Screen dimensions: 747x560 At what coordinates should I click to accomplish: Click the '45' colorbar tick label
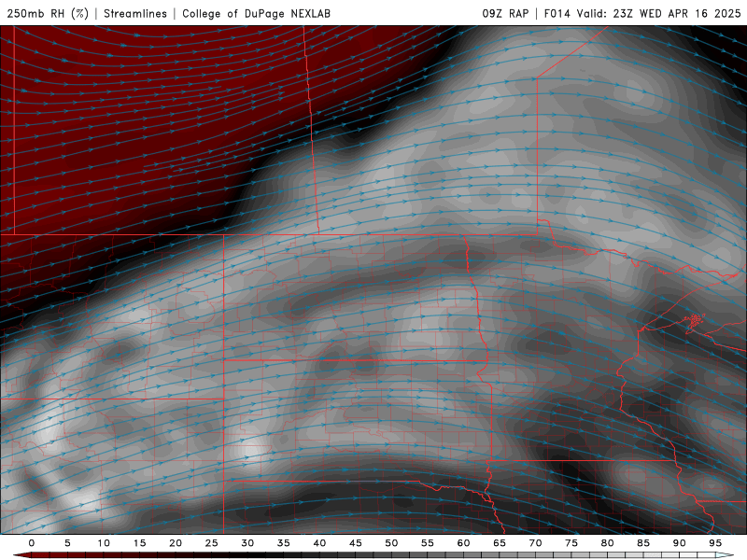click(356, 543)
